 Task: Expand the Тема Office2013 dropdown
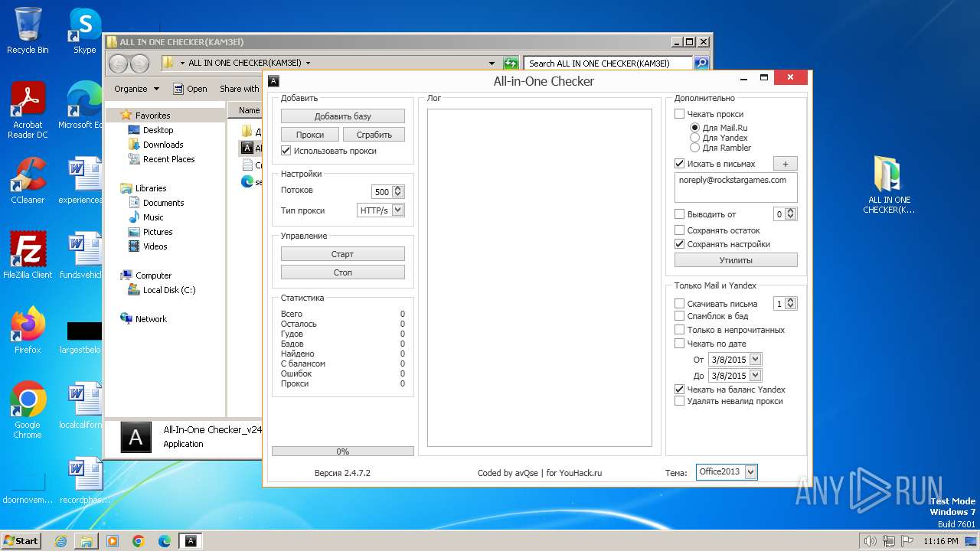tap(750, 472)
